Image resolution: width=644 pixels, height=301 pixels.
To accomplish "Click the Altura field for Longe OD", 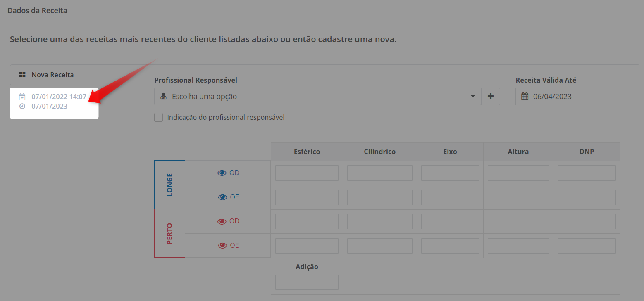I will (x=518, y=173).
